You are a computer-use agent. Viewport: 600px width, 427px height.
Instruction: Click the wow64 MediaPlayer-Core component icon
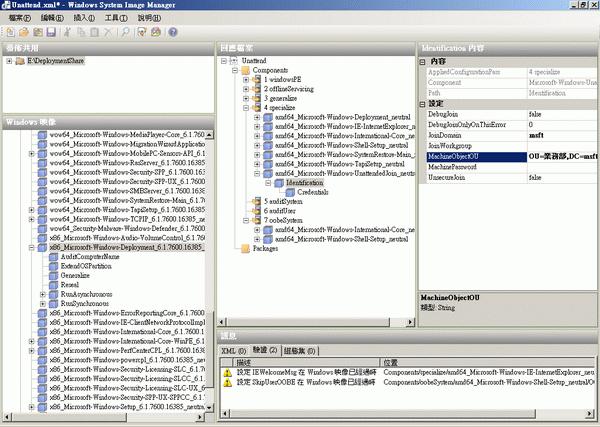click(x=42, y=135)
